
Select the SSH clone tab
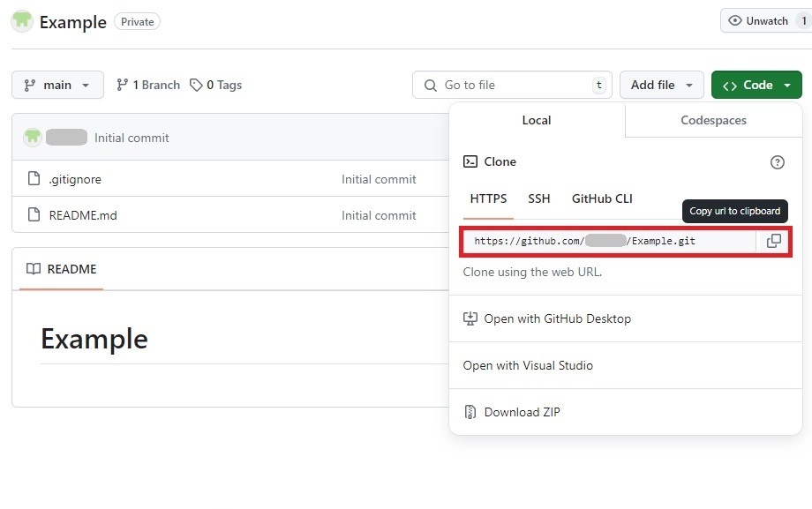(x=538, y=198)
